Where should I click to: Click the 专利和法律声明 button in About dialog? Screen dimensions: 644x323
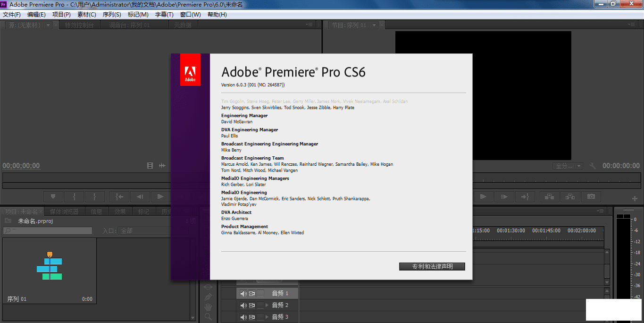tap(432, 266)
